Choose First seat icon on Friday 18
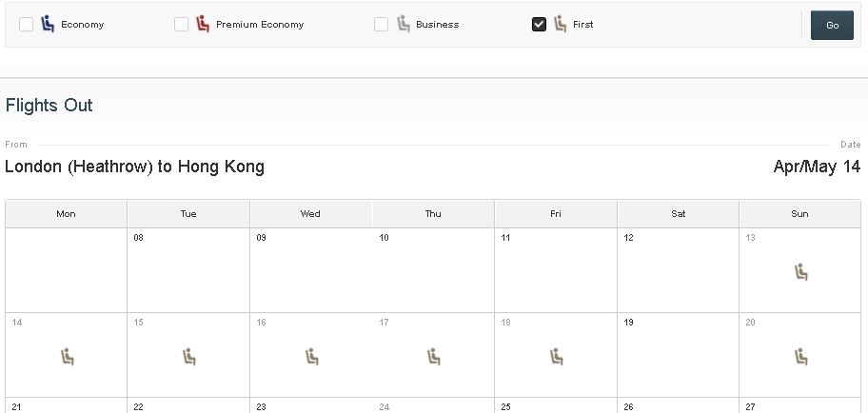868x413 pixels. pos(556,357)
